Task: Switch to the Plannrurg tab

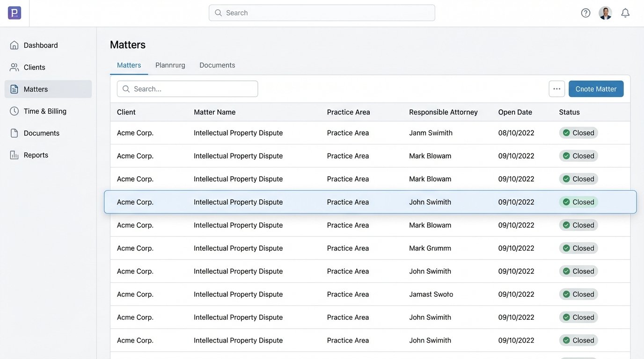Action: tap(170, 65)
